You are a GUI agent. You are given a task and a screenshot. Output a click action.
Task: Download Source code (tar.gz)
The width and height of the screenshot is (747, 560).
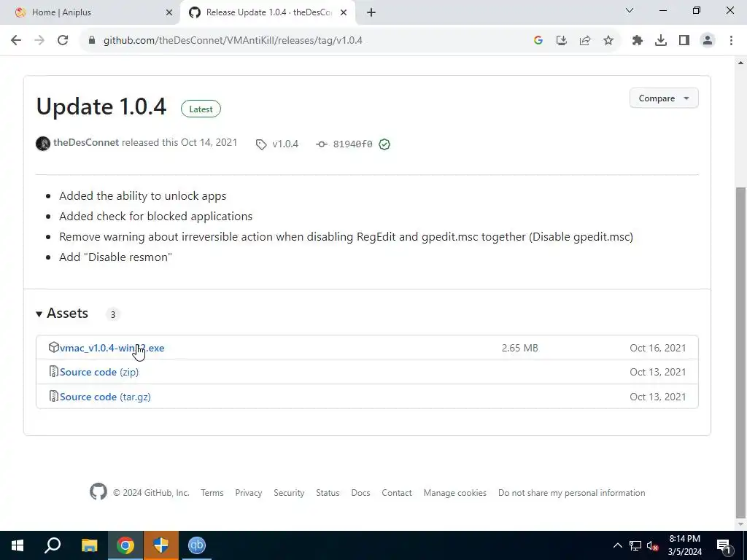(105, 397)
